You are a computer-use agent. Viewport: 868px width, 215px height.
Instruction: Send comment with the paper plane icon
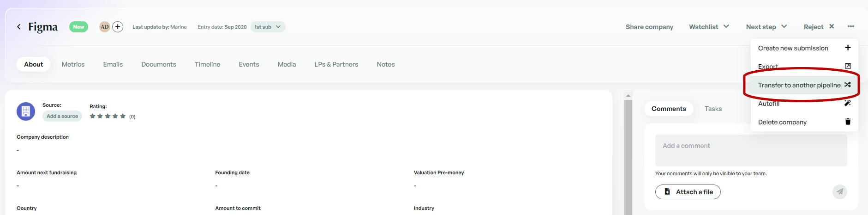[x=840, y=191]
